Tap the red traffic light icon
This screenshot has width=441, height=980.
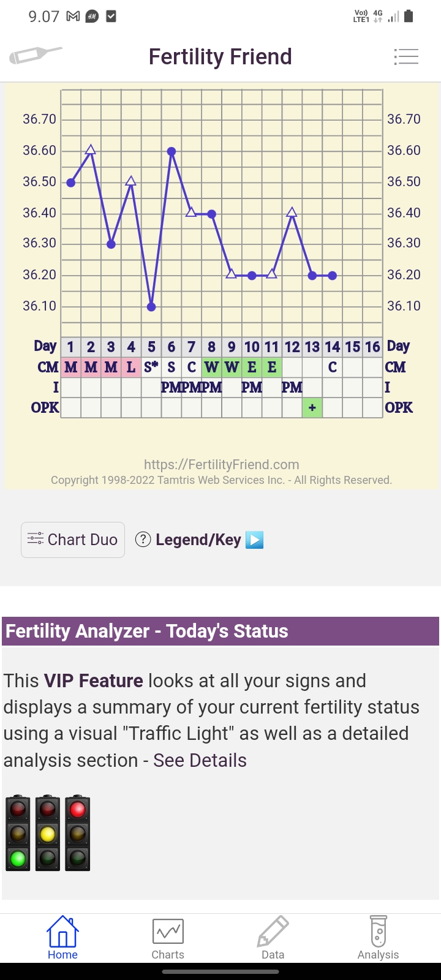tap(77, 833)
